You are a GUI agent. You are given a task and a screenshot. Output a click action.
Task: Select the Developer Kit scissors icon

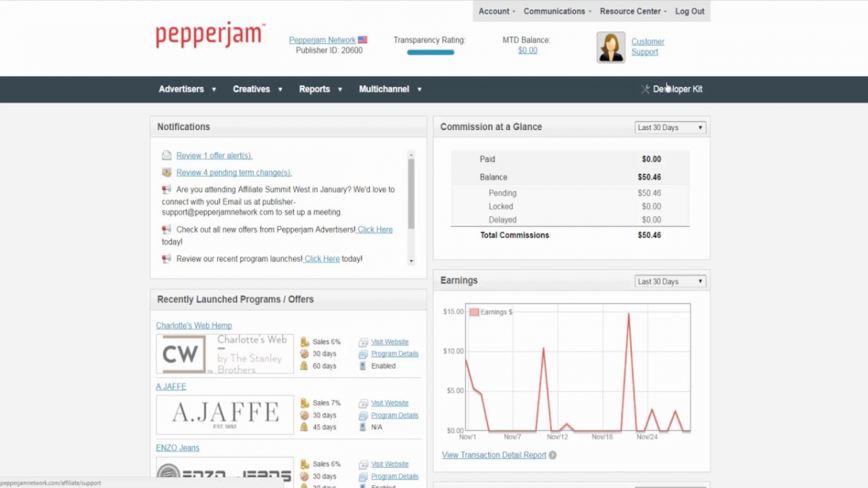click(645, 89)
